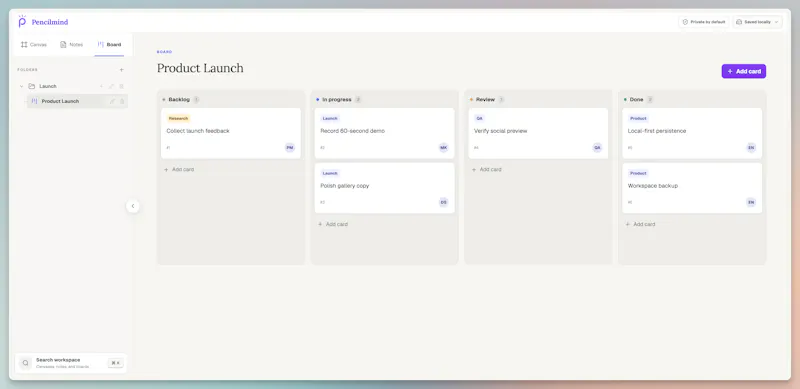
Task: Click the In progress column header
Action: pos(337,100)
